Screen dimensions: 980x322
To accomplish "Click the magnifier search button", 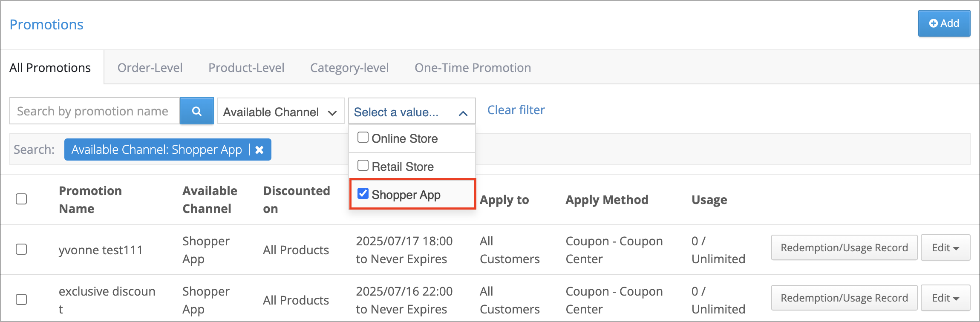I will [x=196, y=111].
